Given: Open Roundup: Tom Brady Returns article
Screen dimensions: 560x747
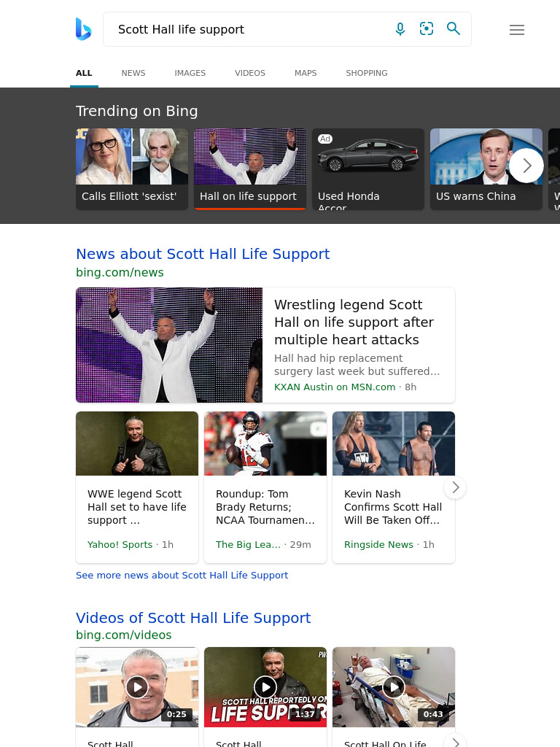Looking at the screenshot, I should (x=265, y=507).
